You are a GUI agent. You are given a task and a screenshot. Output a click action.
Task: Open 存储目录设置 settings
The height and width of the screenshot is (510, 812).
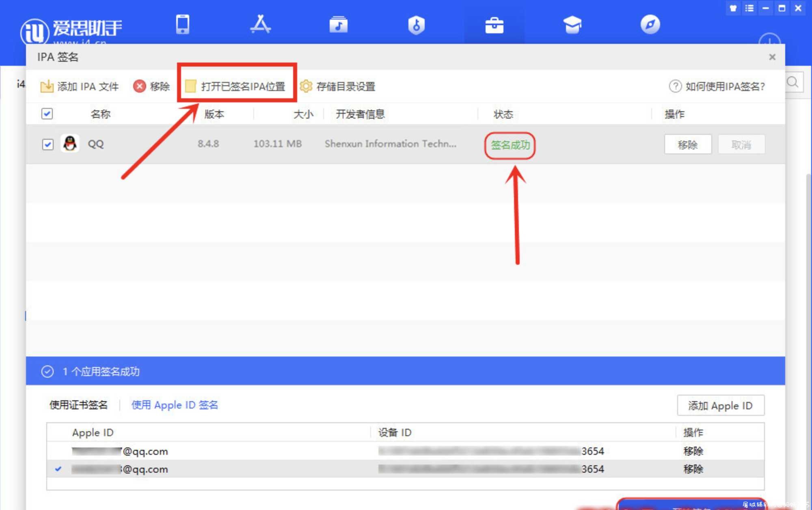click(x=337, y=86)
